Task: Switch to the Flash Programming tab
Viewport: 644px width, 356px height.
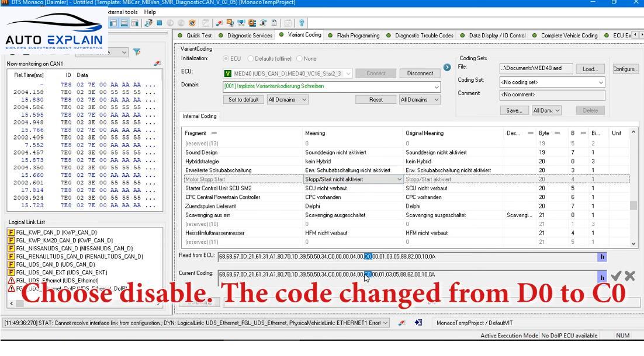Action: 354,36
